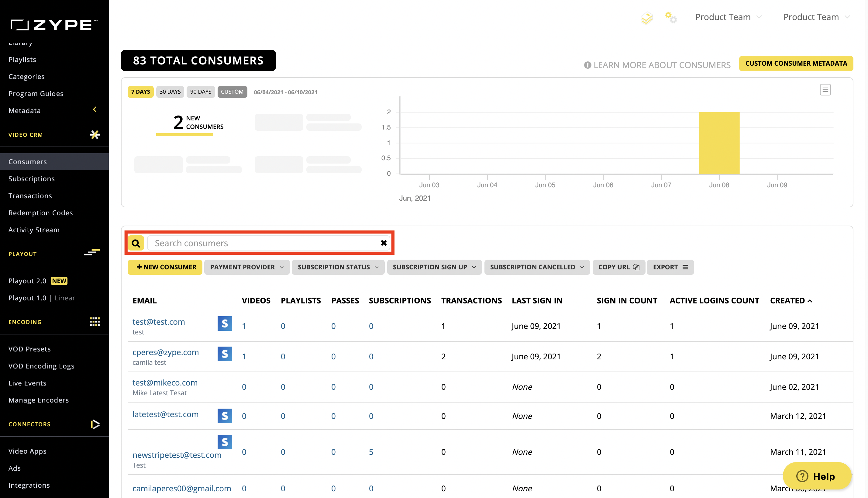Collapse sidebar using Metadata chevron
The height and width of the screenshot is (498, 868).
pyautogui.click(x=95, y=109)
